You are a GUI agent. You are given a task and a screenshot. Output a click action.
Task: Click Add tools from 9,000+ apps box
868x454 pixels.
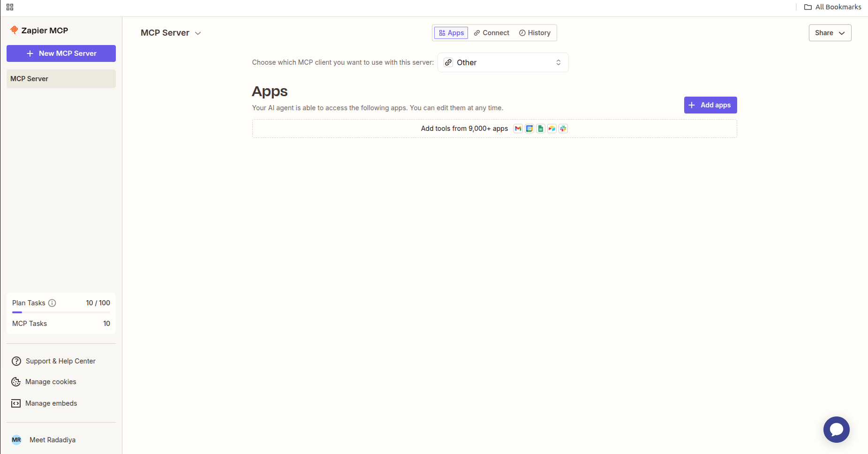pos(495,129)
